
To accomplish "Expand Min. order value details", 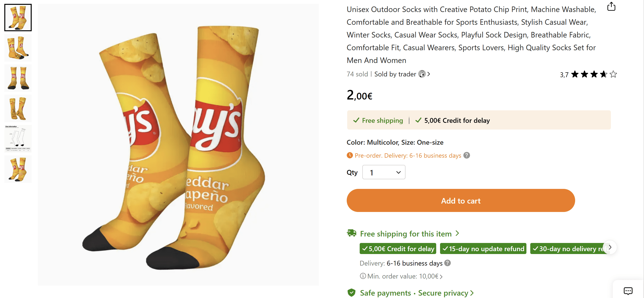I will point(441,276).
